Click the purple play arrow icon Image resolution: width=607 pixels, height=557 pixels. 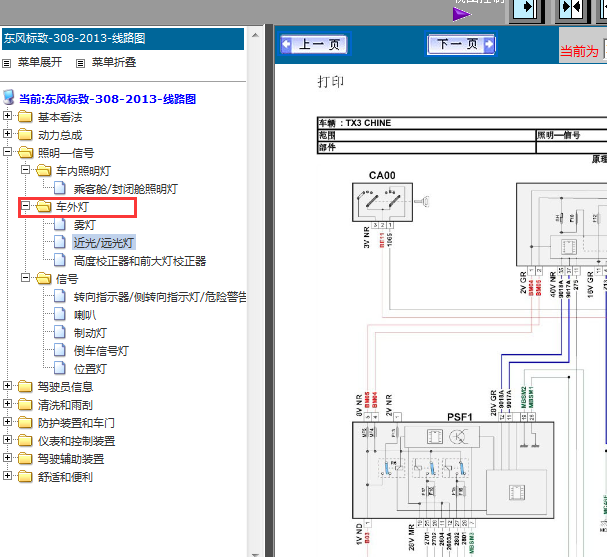[461, 15]
